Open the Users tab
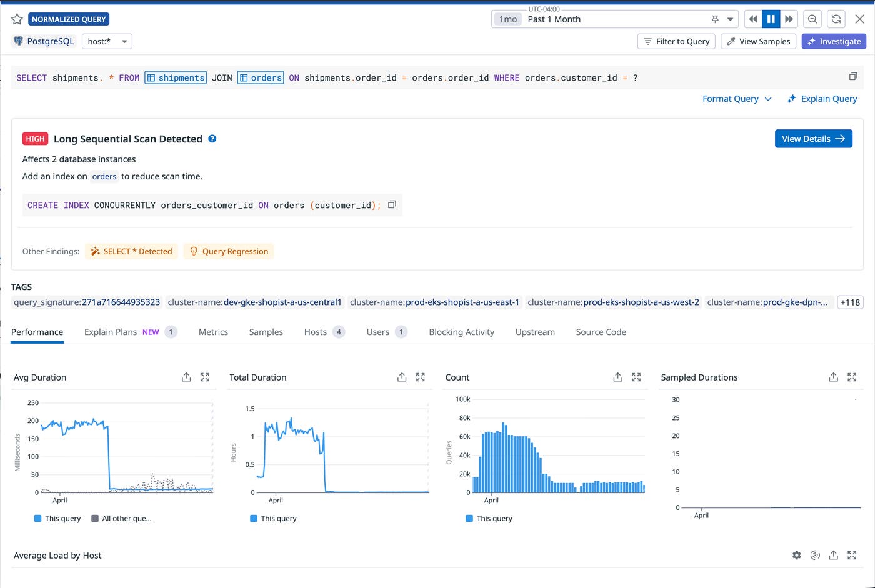The image size is (875, 588). 387,332
